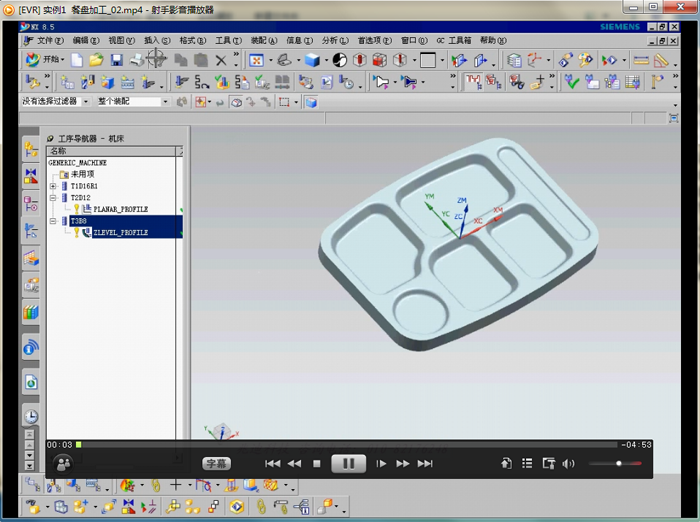Click the open folder toolbar icon
Viewport: 700px width, 522px height.
coord(96,61)
